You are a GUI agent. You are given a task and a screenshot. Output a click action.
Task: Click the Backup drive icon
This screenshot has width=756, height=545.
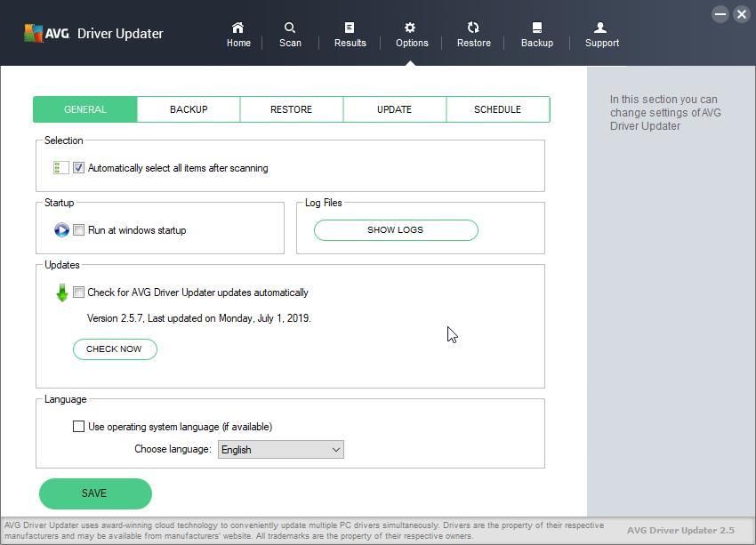(x=537, y=28)
